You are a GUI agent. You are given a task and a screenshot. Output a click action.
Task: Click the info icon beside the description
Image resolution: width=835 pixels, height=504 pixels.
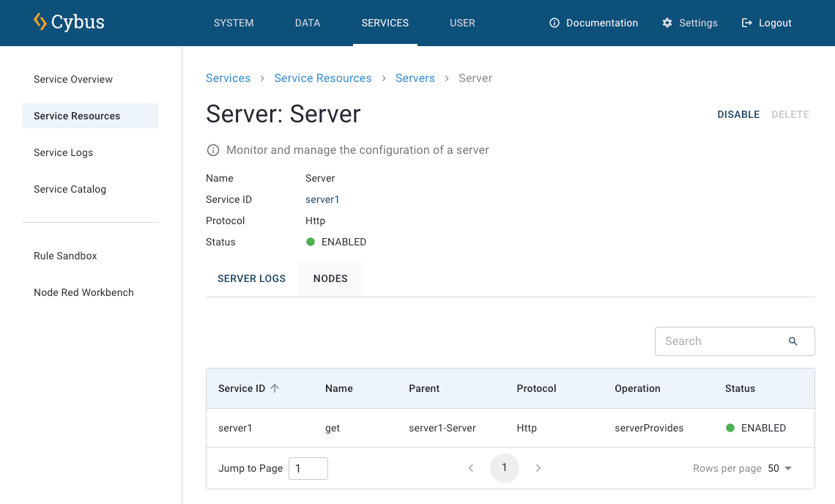(x=213, y=150)
